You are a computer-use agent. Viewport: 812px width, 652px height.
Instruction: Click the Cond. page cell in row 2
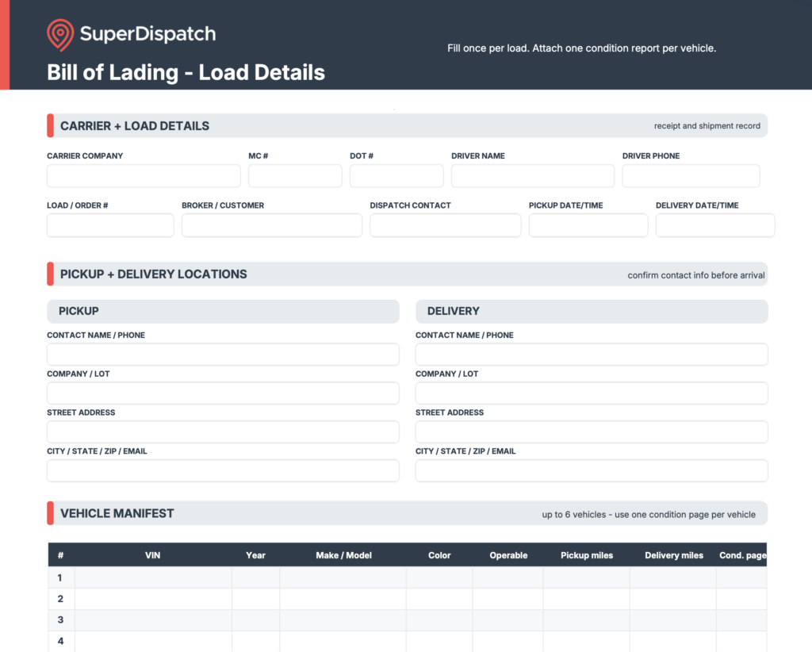[741, 599]
